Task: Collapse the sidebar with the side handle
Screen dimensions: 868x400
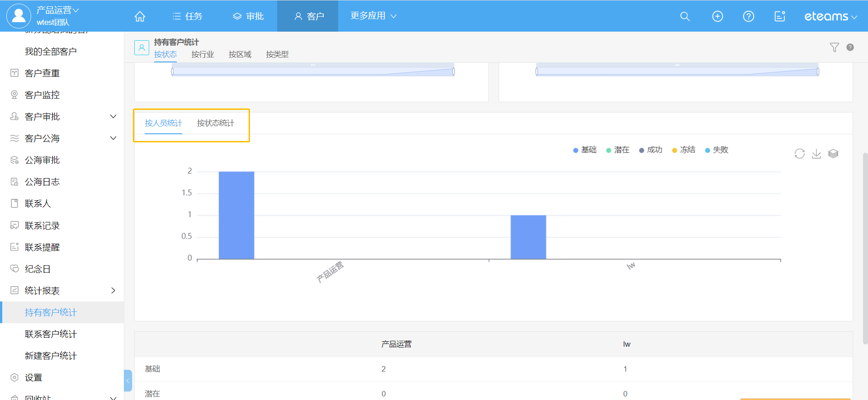Action: click(128, 381)
